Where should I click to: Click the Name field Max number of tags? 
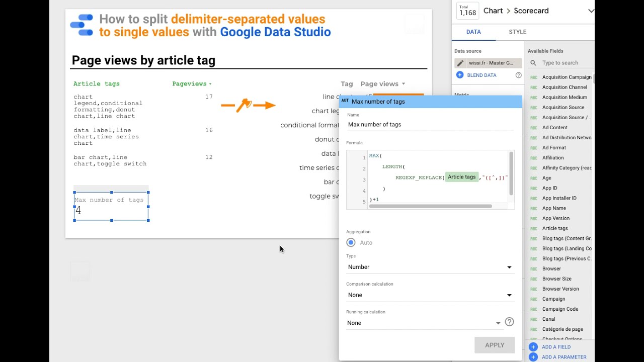point(431,125)
